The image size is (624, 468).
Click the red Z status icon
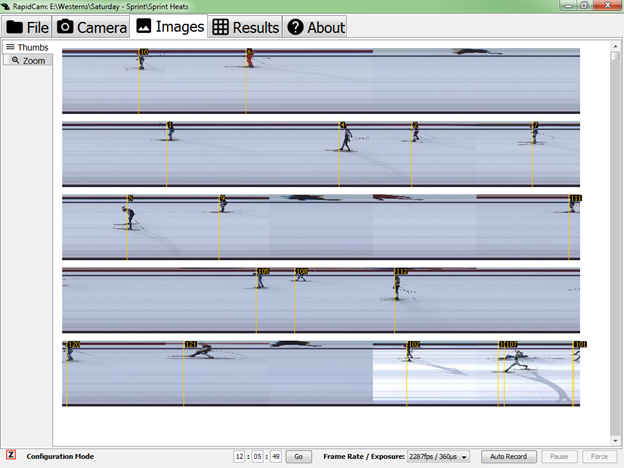pyautogui.click(x=11, y=456)
